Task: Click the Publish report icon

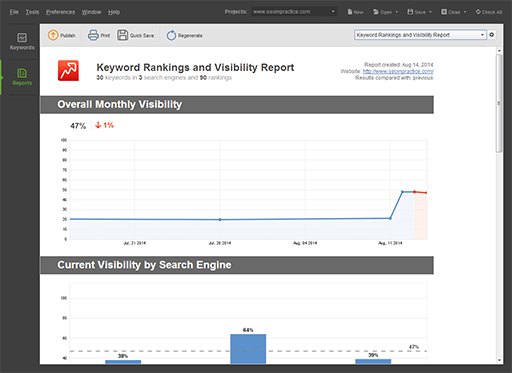Action: pos(53,35)
